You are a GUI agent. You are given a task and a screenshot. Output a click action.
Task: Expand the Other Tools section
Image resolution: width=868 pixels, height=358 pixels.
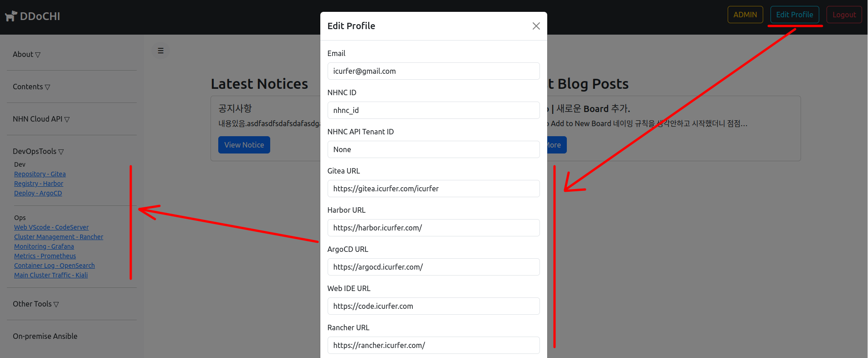point(36,304)
